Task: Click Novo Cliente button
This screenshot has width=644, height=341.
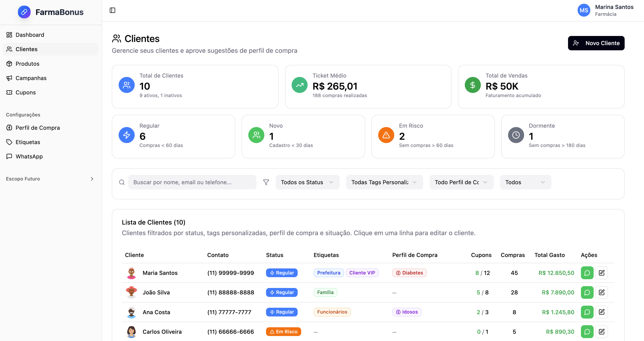Action: (596, 43)
